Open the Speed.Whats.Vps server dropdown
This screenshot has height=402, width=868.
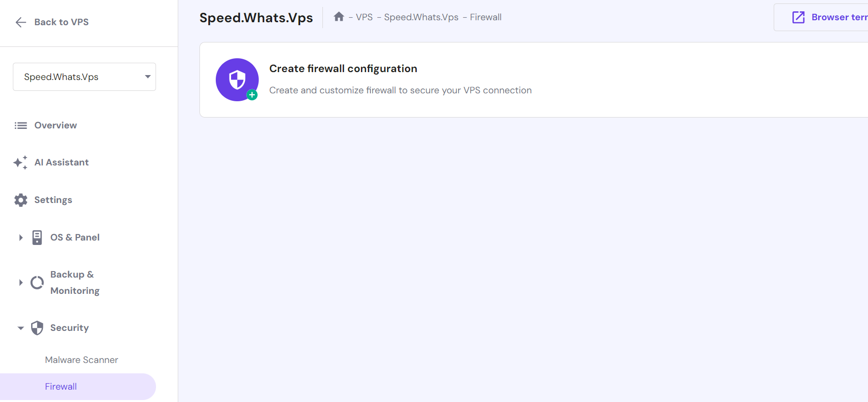point(84,77)
